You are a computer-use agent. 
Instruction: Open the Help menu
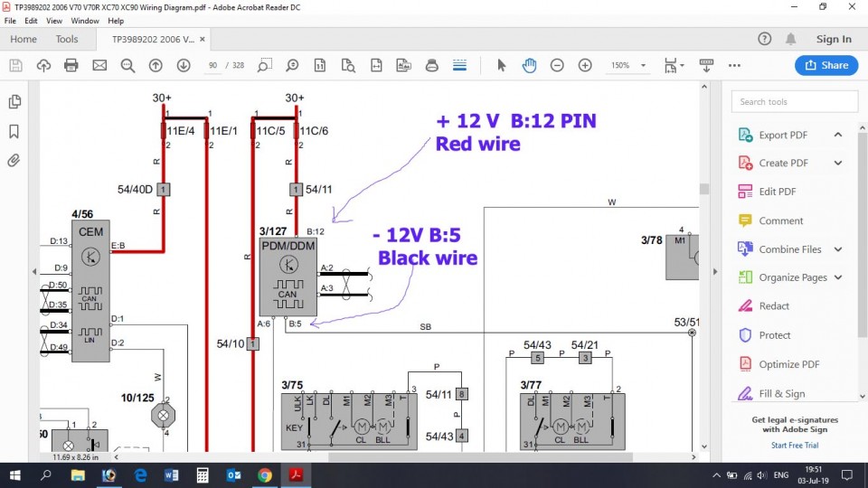tap(116, 21)
